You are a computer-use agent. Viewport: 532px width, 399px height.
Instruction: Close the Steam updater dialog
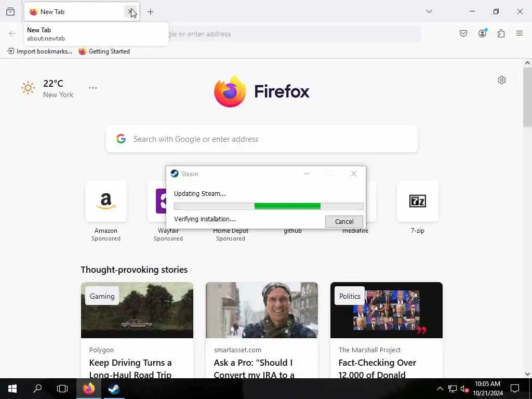click(x=354, y=174)
